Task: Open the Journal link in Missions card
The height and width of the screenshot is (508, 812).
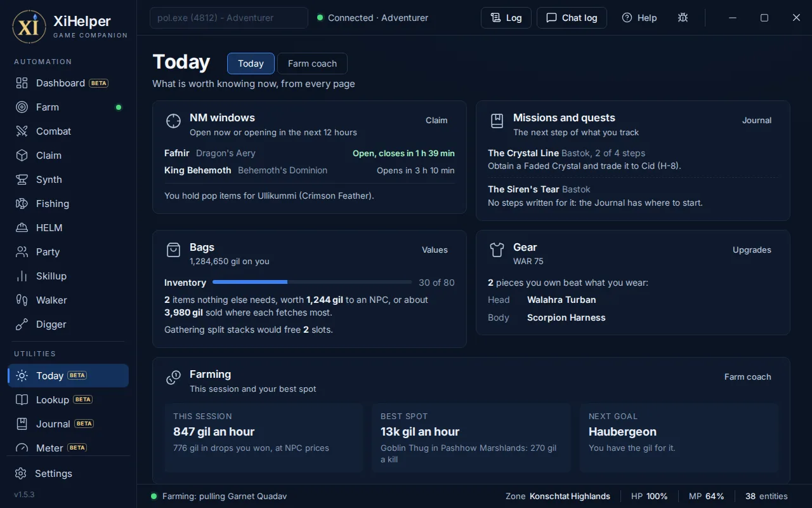Action: pos(757,120)
